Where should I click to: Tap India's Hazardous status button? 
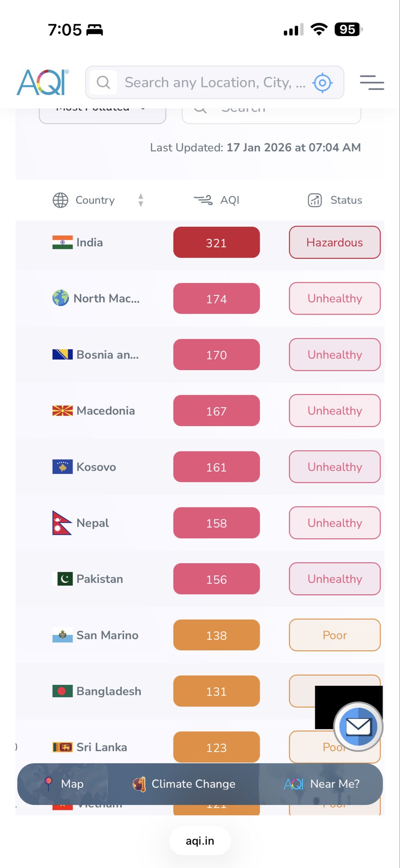tap(335, 242)
